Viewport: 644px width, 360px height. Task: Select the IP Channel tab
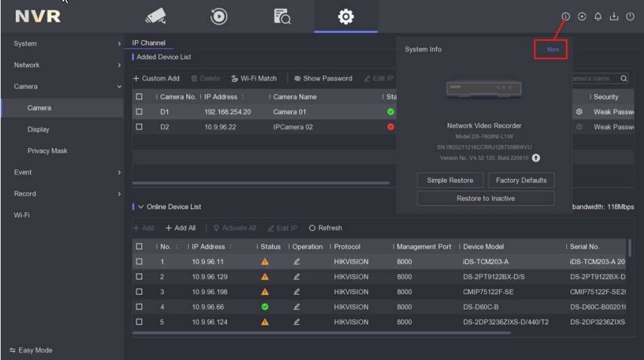pyautogui.click(x=149, y=43)
